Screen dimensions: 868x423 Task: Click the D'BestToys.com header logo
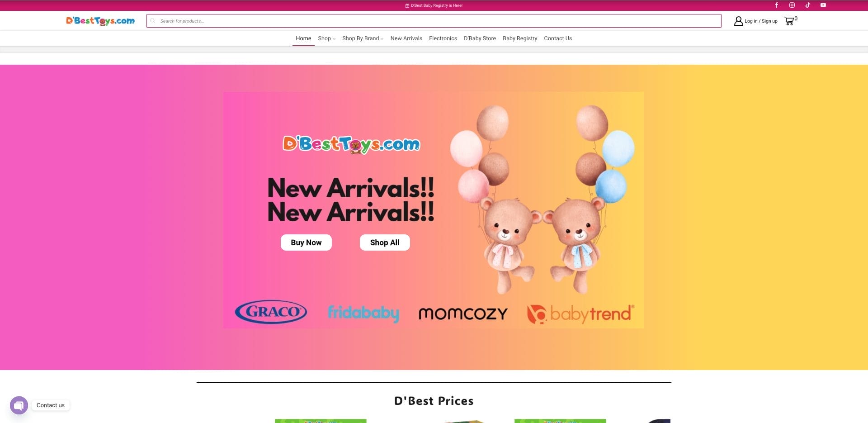point(100,21)
